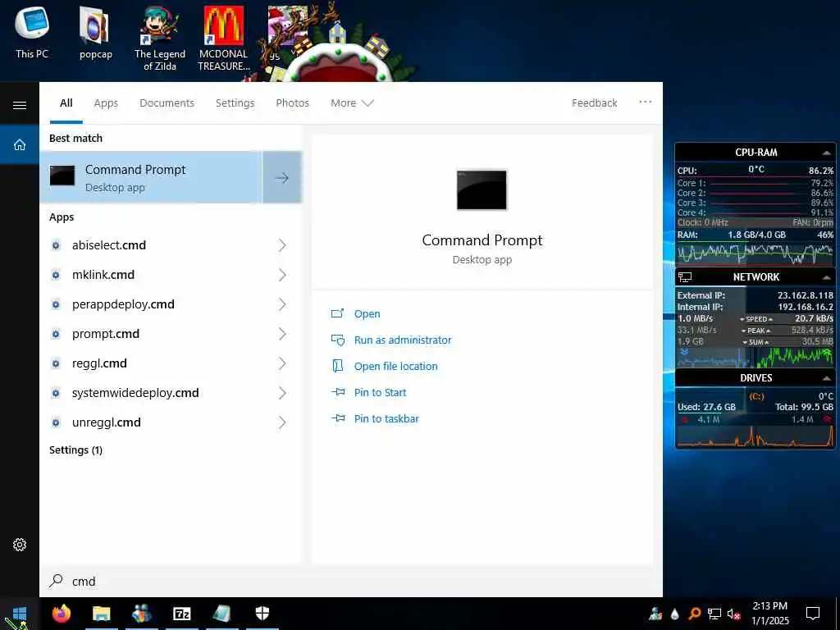Open the three-dot options menu

pos(645,103)
